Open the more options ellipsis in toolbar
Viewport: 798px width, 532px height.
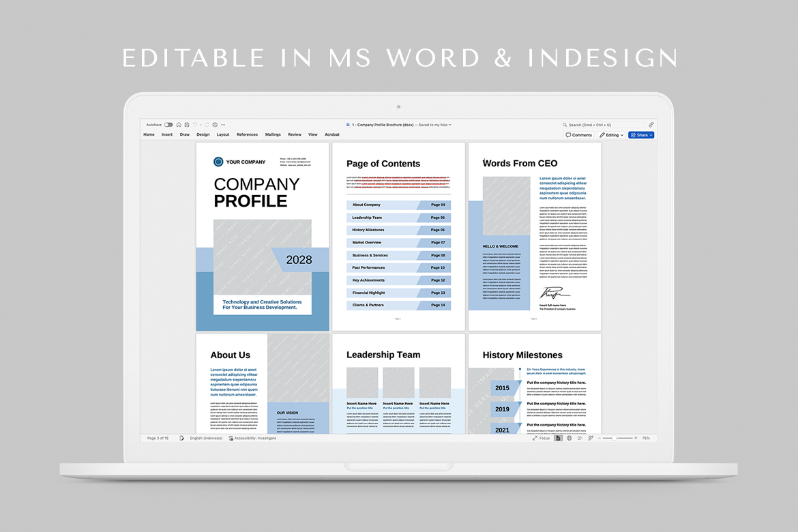(x=223, y=125)
